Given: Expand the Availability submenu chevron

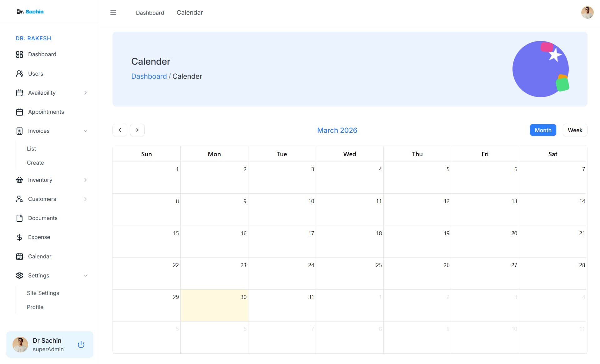Looking at the screenshot, I should click(85, 93).
